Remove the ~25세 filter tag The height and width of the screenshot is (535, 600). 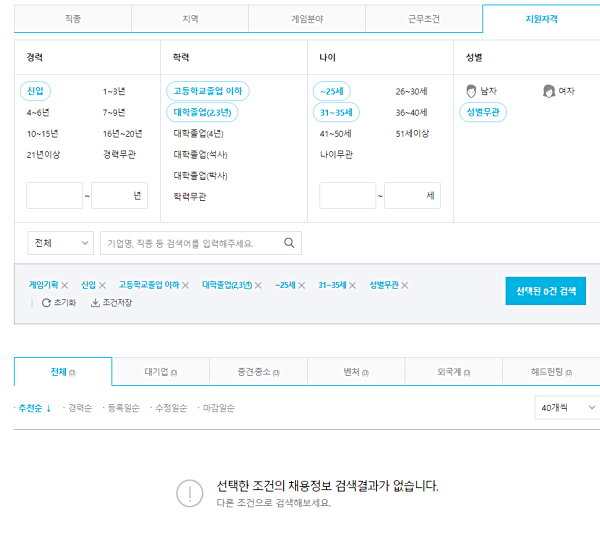coord(302,285)
